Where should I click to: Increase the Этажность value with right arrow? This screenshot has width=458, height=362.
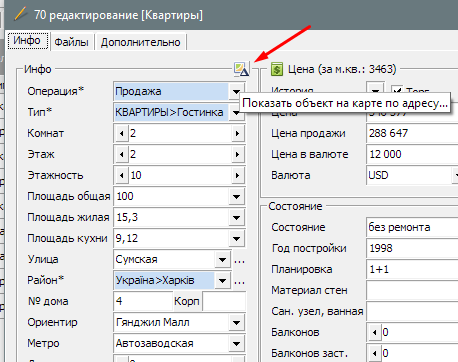[x=237, y=176]
